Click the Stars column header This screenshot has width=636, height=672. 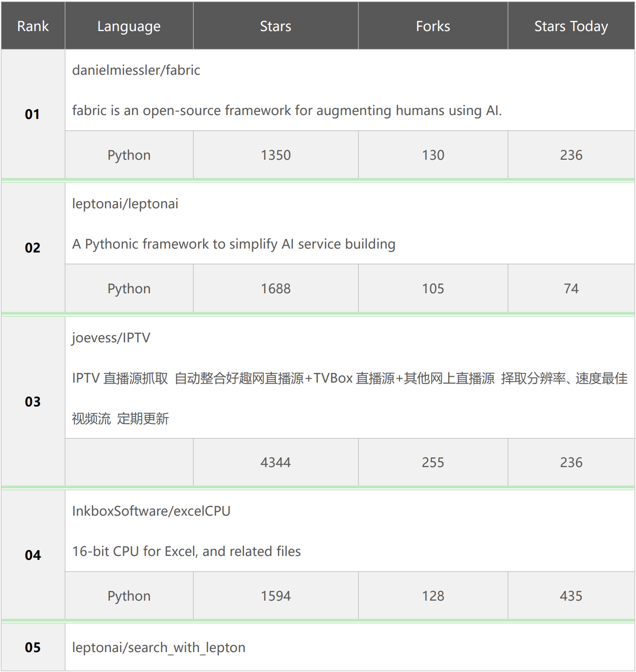(x=275, y=26)
